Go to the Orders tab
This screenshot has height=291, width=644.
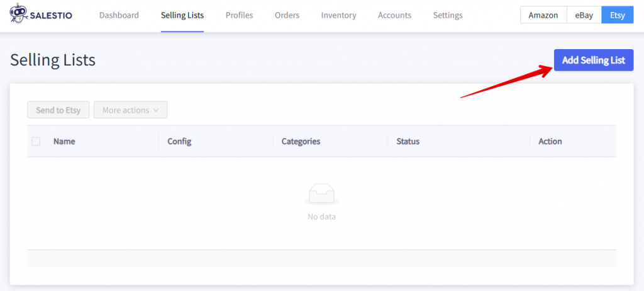tap(287, 15)
